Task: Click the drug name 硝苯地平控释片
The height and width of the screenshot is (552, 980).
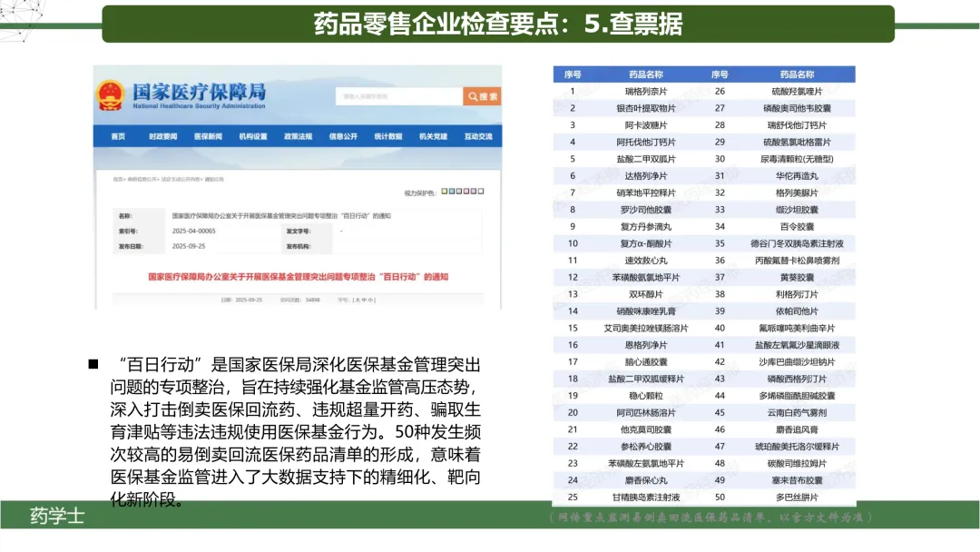Action: 646,192
